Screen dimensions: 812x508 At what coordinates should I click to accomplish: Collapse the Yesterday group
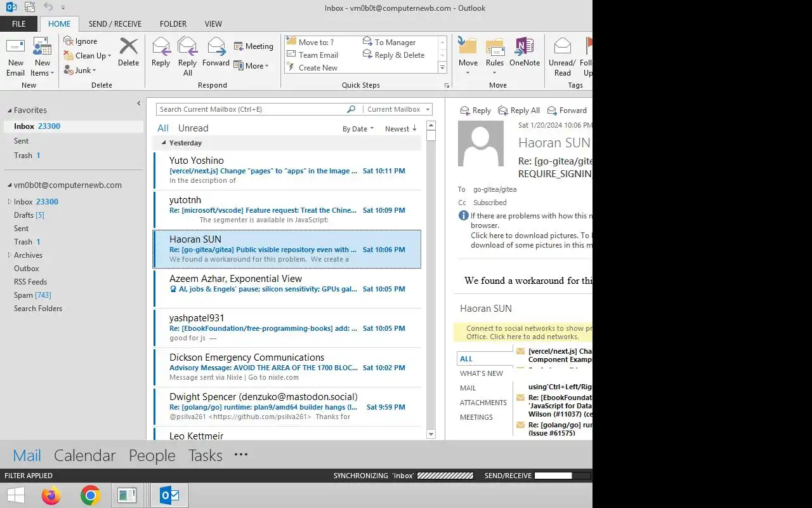coord(164,143)
